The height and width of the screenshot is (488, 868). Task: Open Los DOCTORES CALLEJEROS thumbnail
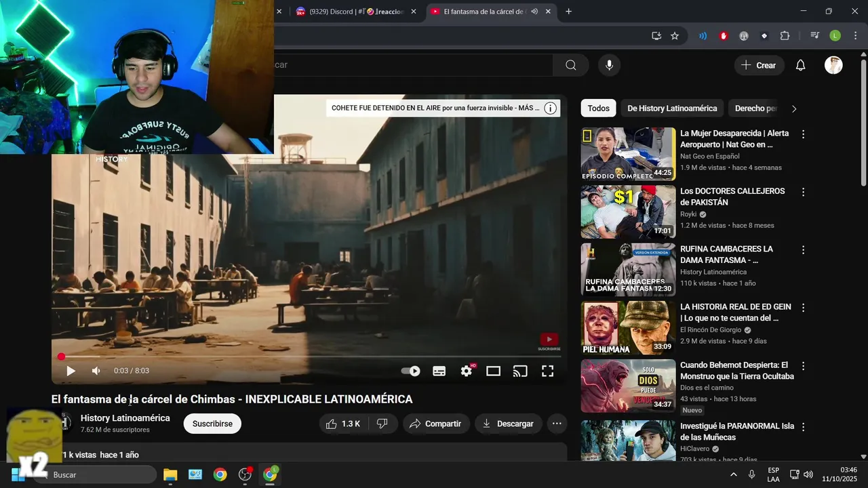(628, 212)
